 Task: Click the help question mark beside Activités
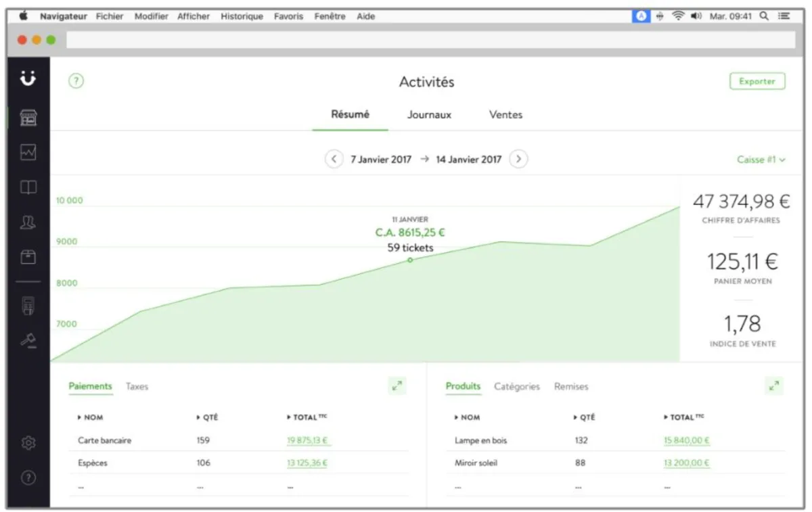coord(76,81)
